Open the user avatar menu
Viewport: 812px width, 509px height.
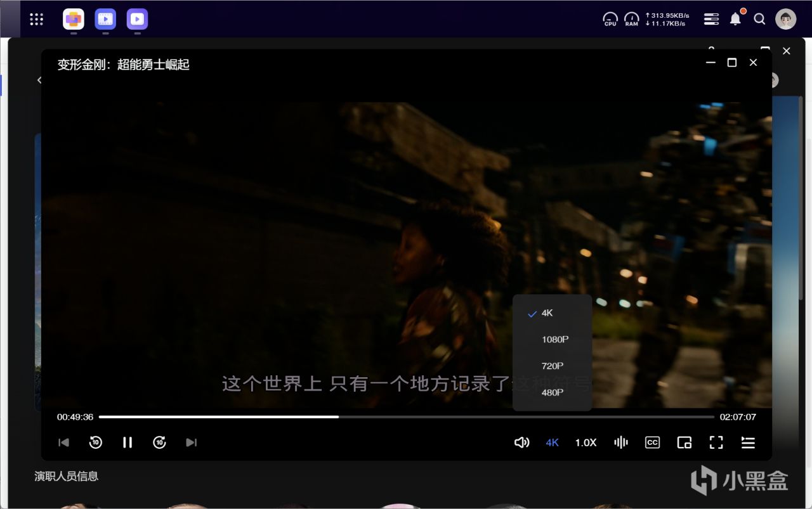coord(786,19)
